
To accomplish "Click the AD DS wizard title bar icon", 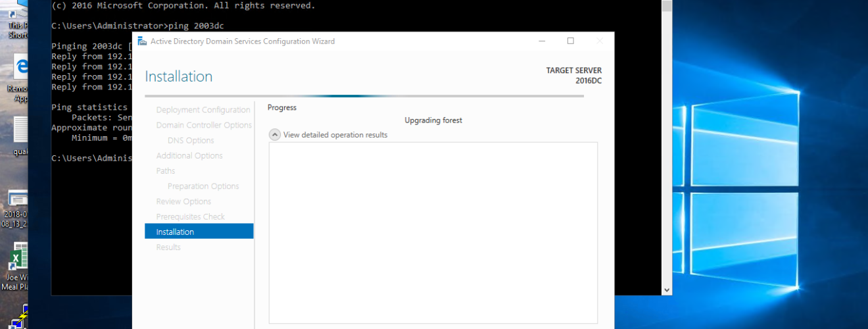I will pos(142,41).
